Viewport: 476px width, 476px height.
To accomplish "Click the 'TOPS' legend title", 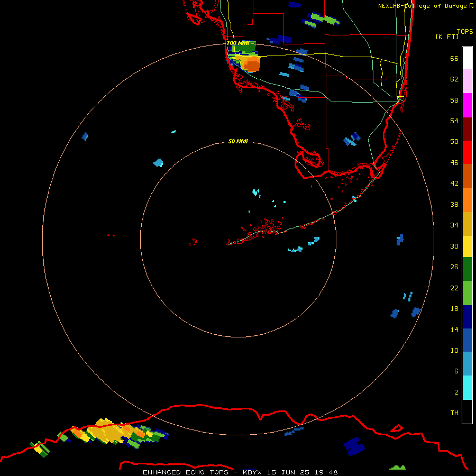I will 465,31.
